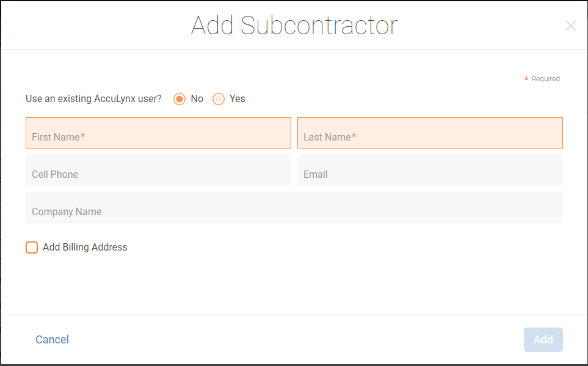Close the Add Subcontractor dialog with X
The height and width of the screenshot is (366, 588).
click(571, 26)
